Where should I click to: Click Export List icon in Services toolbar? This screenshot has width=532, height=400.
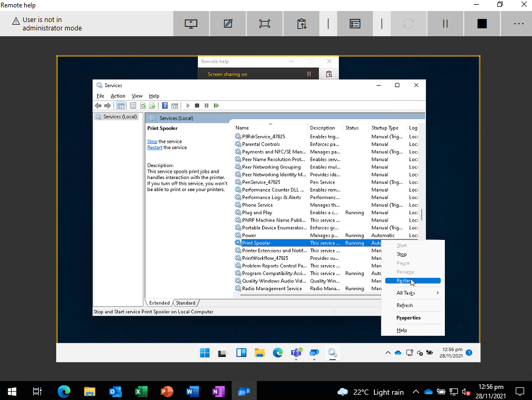point(152,106)
